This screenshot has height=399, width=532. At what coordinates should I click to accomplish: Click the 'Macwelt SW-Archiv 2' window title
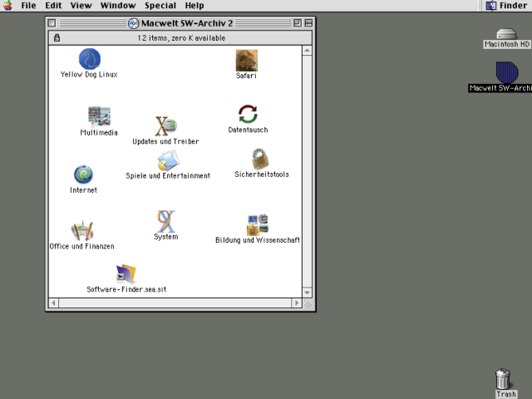tap(187, 23)
